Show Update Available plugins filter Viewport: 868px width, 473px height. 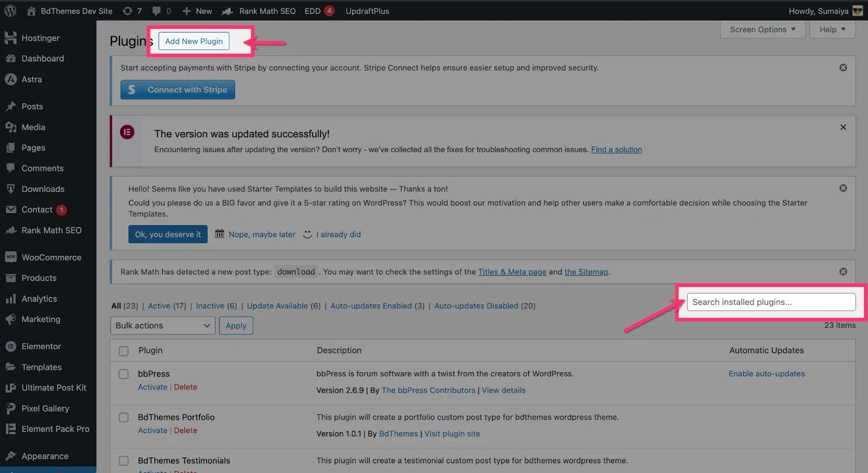(x=284, y=306)
